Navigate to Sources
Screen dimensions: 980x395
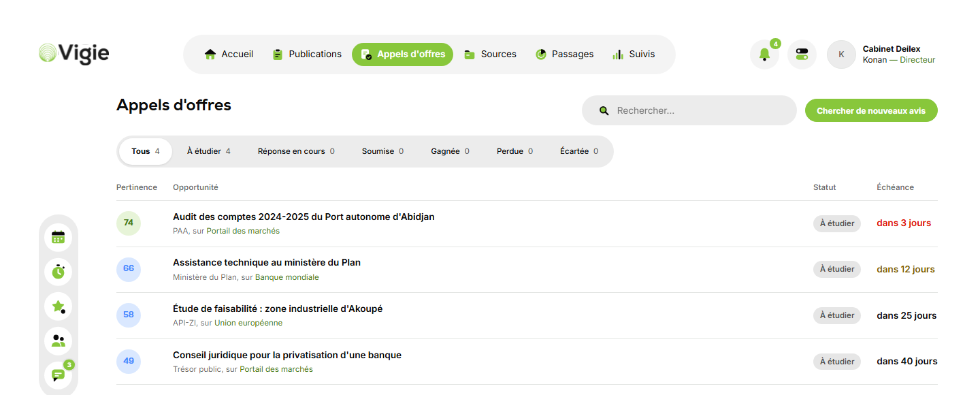click(490, 54)
